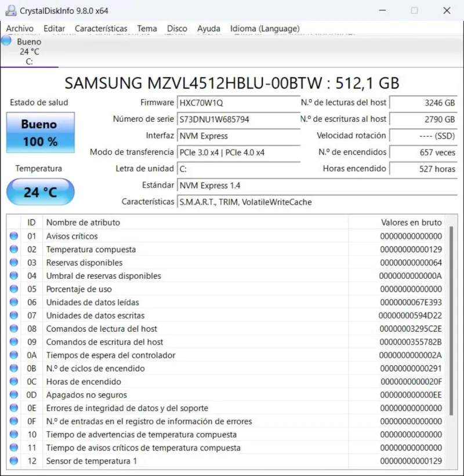Click the raw value 000000355782B
The width and height of the screenshot is (464, 476).
(411, 342)
